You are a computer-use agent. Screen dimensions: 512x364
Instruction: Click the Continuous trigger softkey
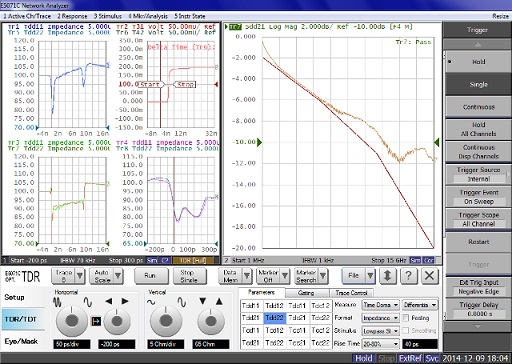478,107
